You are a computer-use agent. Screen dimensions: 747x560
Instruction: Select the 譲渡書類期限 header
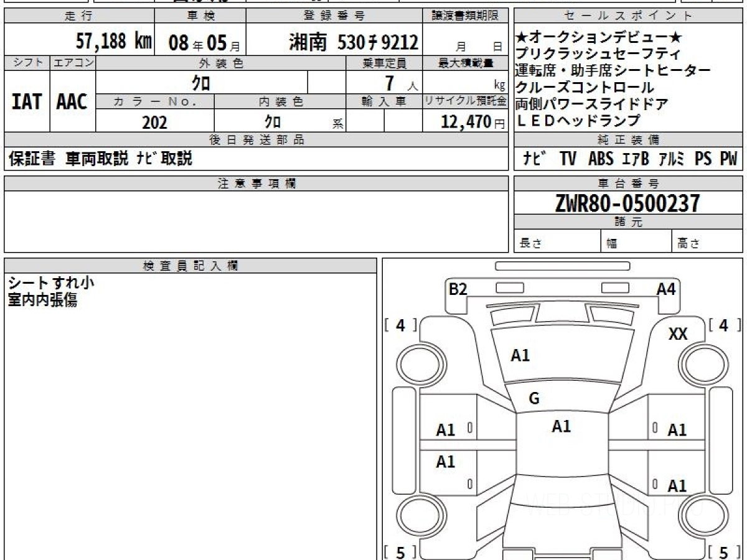(466, 16)
